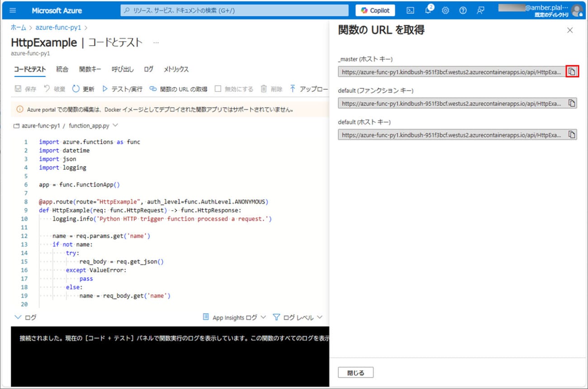The height and width of the screenshot is (389, 588).
Task: Click the 保存 save toolbar button
Action: click(25, 89)
